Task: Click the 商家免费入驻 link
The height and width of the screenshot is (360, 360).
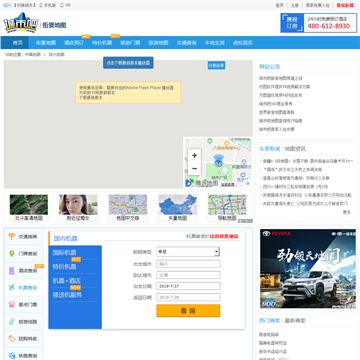Action: [x=317, y=5]
